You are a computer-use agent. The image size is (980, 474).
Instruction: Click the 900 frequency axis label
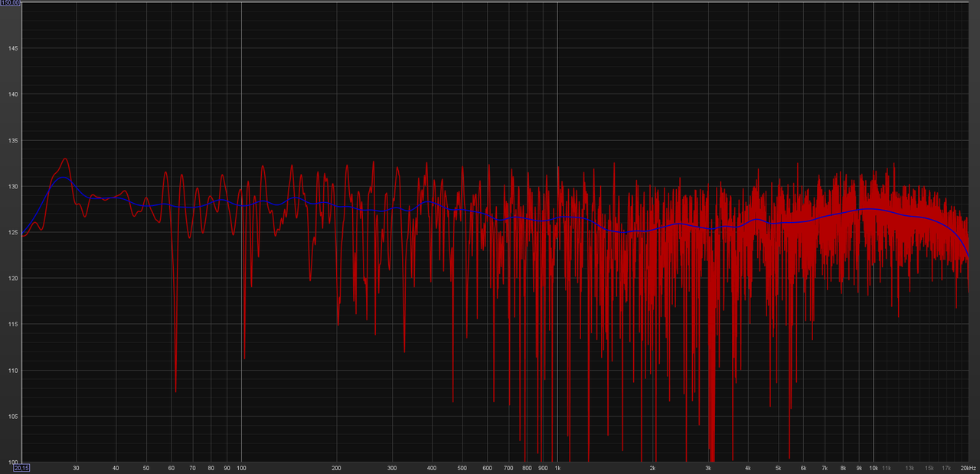click(543, 468)
